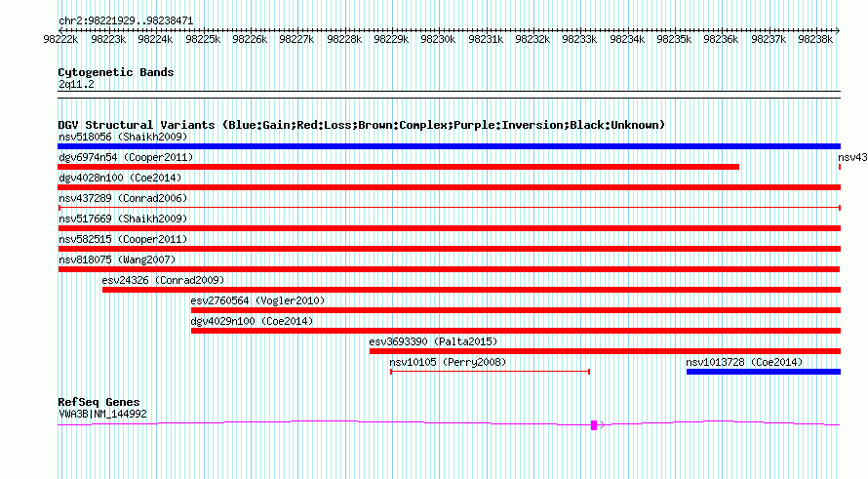Open the dgv6974n54 (Cooper2011) variant label

pyautogui.click(x=126, y=157)
